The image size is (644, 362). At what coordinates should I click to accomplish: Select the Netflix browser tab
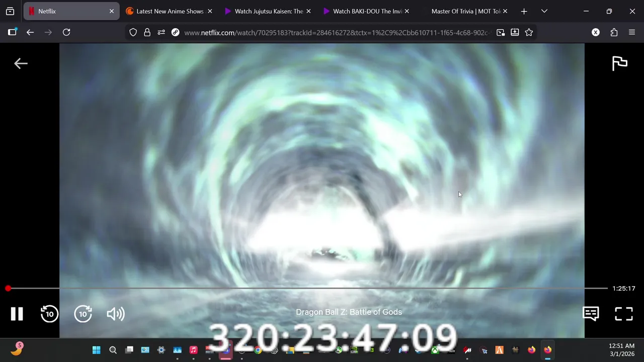(71, 11)
